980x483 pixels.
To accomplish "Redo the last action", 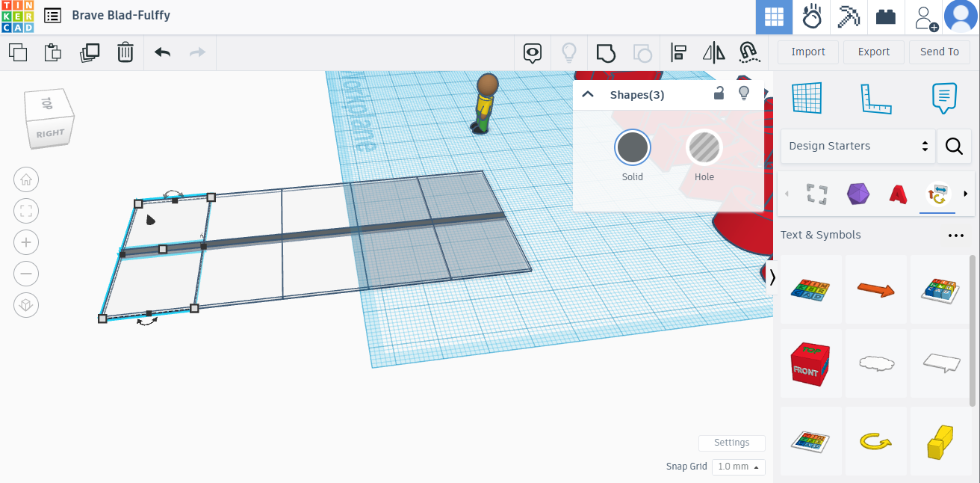I will (x=197, y=52).
